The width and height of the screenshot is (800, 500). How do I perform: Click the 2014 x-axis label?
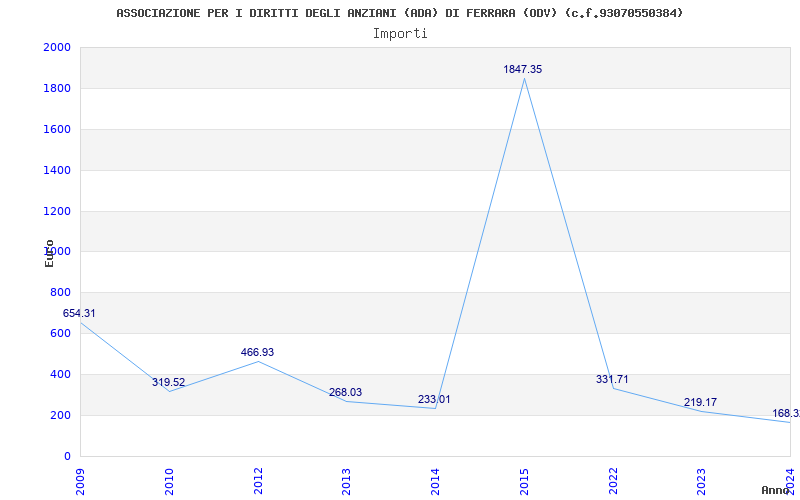[435, 481]
